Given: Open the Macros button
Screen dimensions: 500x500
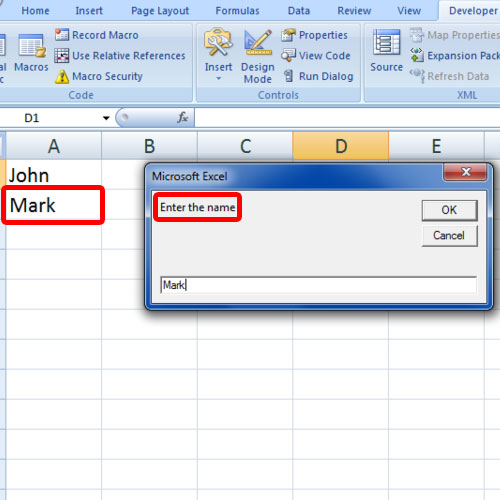Looking at the screenshot, I should tap(31, 53).
